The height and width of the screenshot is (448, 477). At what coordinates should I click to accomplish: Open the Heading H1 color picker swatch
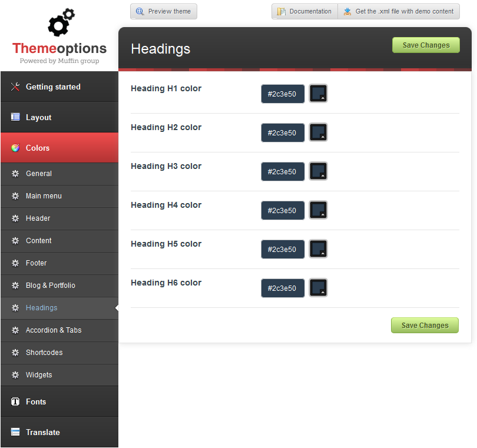pos(318,94)
